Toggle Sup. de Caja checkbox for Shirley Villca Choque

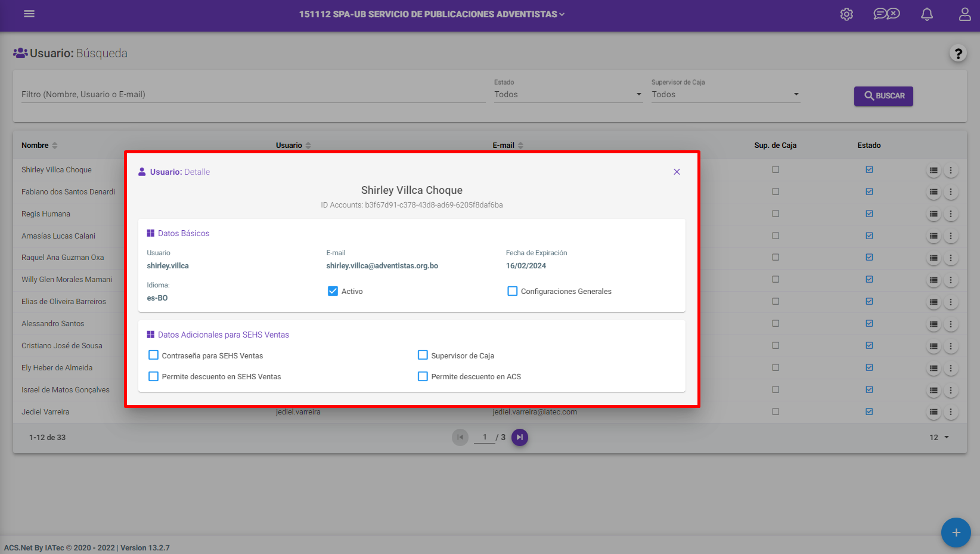point(776,169)
